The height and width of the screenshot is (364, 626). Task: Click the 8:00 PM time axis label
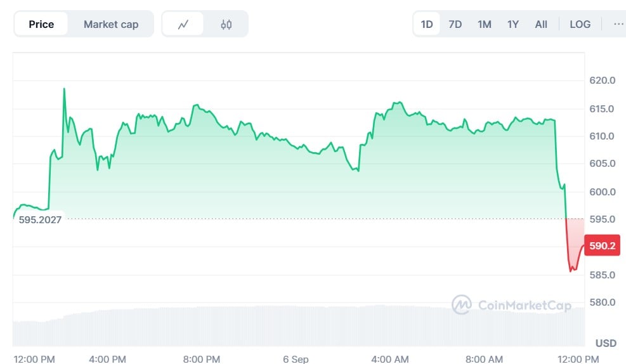202,359
